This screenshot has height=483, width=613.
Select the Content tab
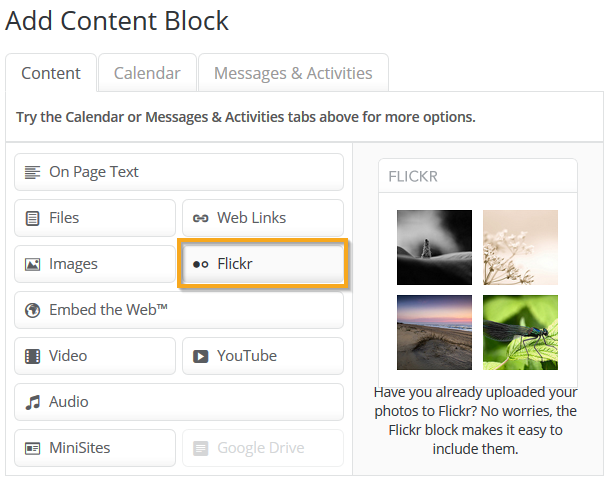pos(51,73)
